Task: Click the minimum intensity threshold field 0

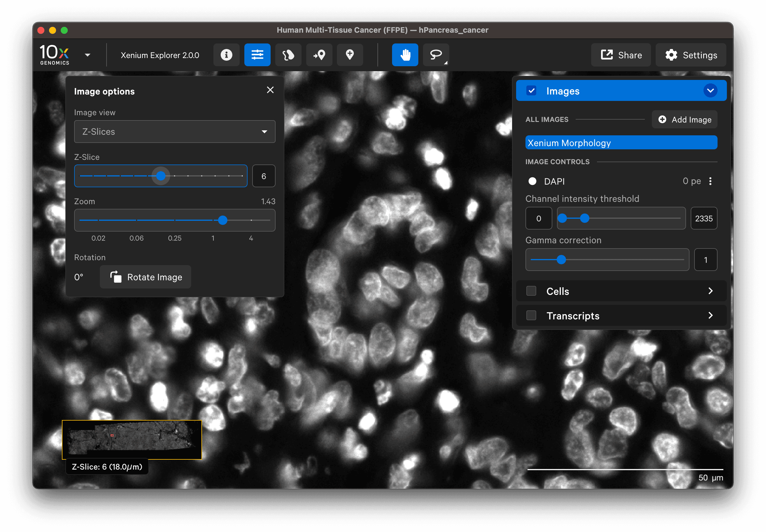Action: 539,218
